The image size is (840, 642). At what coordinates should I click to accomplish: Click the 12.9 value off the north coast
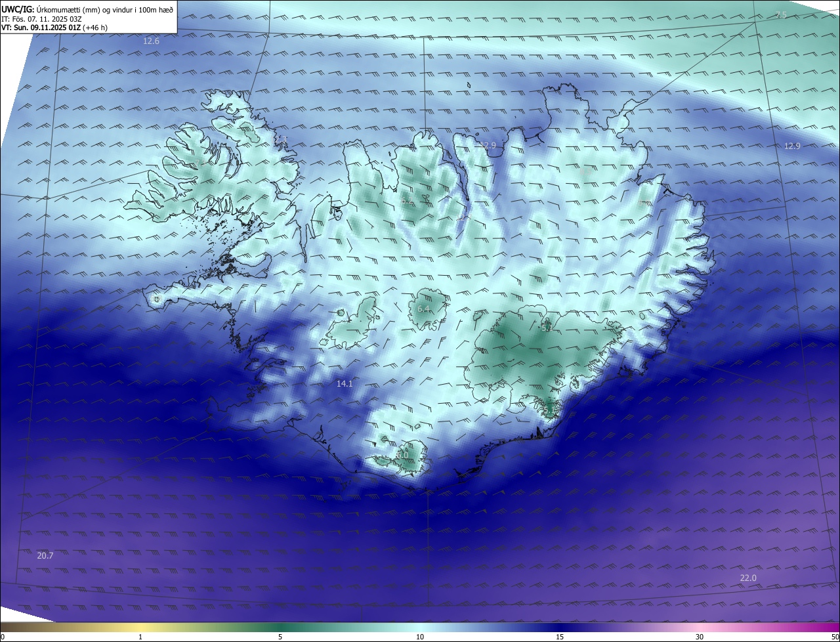tap(488, 145)
